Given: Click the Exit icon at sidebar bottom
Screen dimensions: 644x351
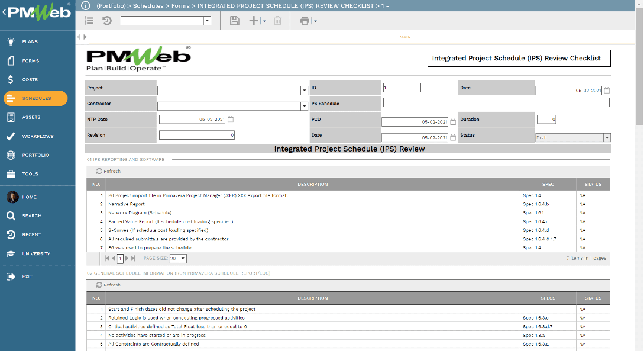Looking at the screenshot, I should tap(10, 276).
